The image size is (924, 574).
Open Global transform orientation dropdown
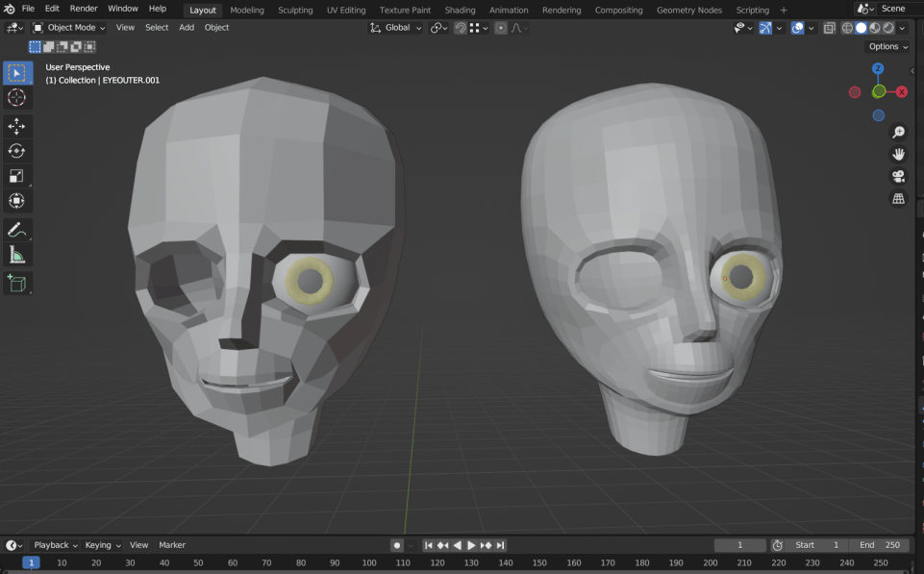395,28
